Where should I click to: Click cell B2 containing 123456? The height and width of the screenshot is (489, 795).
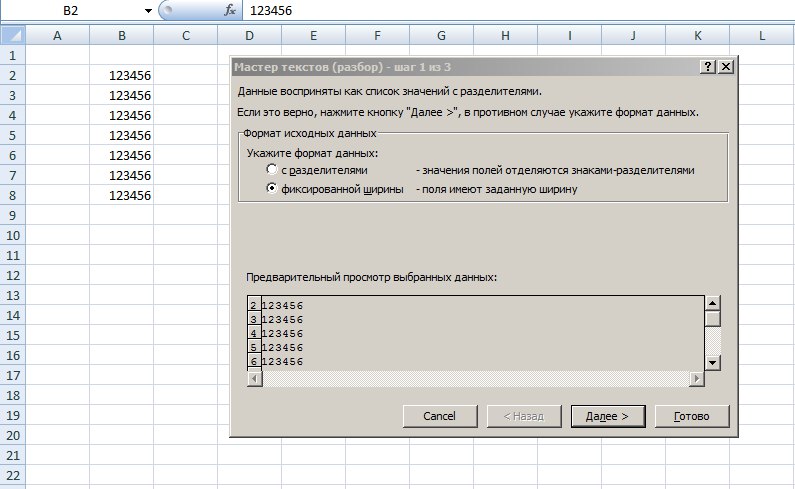tap(122, 76)
